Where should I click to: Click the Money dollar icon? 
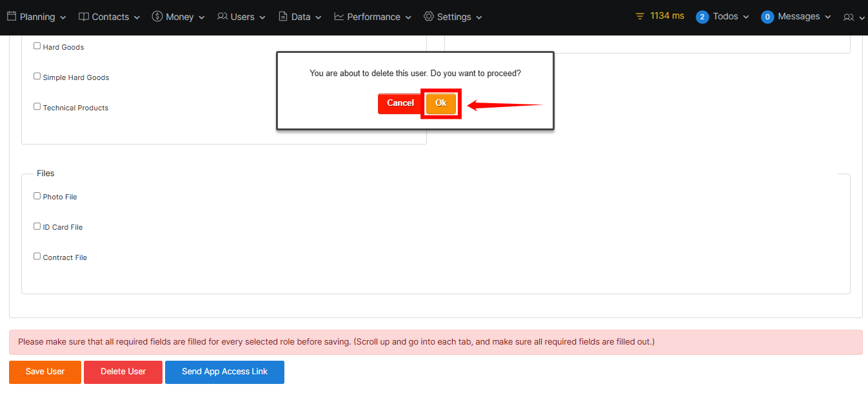click(x=157, y=17)
